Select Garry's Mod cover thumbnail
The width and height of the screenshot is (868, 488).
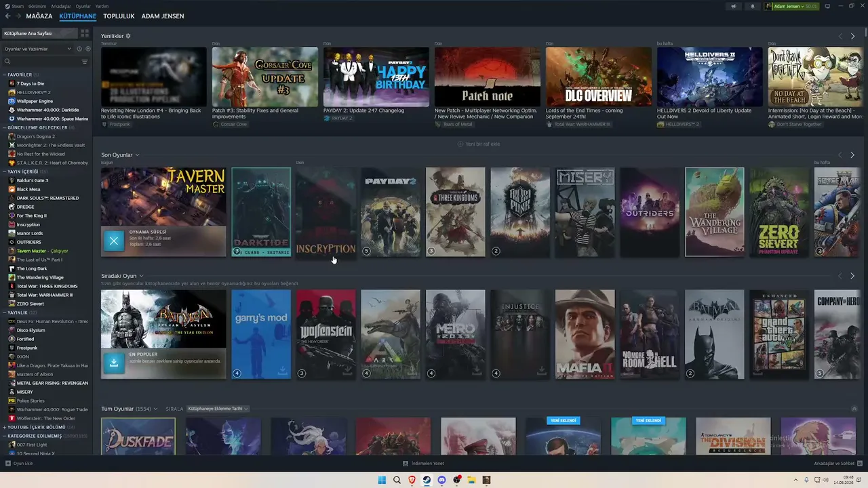pyautogui.click(x=261, y=334)
